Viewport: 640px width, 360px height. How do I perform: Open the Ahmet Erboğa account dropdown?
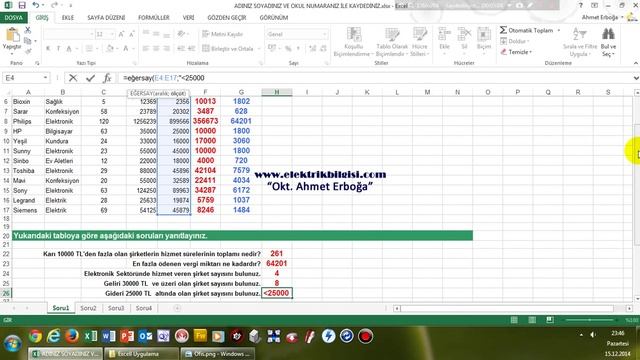[x=622, y=17]
